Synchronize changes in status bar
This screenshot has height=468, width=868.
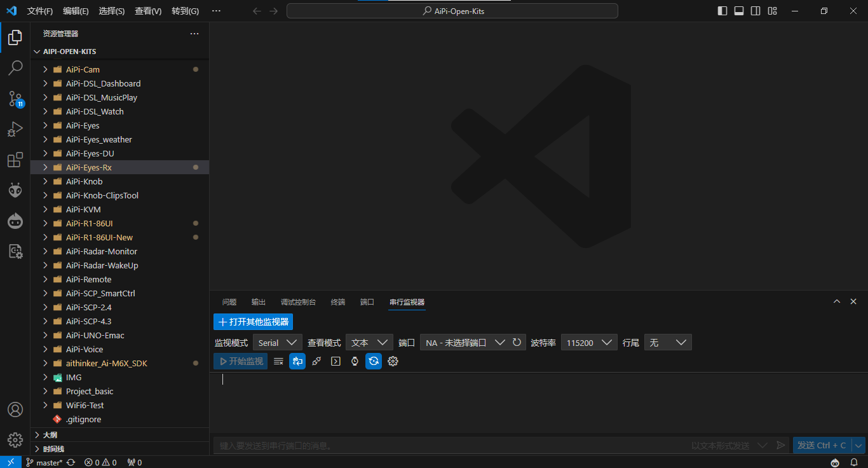(71, 462)
